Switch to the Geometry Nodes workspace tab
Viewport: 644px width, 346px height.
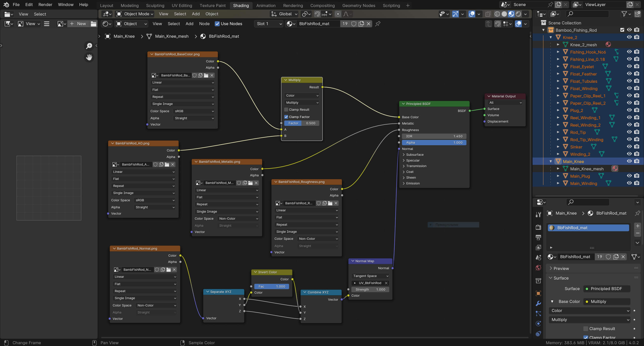tap(358, 5)
